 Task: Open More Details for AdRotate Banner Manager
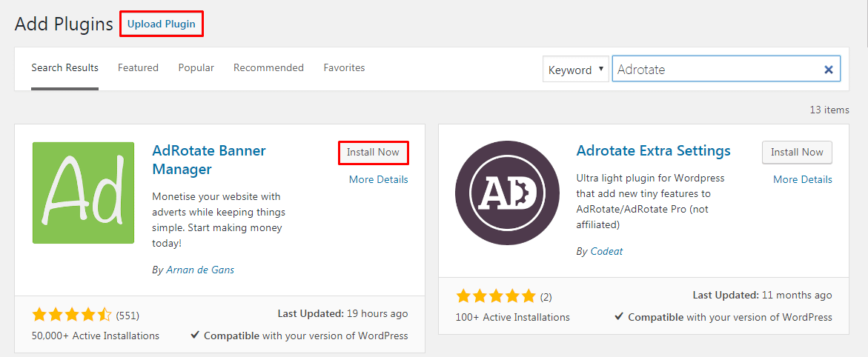pyautogui.click(x=379, y=180)
